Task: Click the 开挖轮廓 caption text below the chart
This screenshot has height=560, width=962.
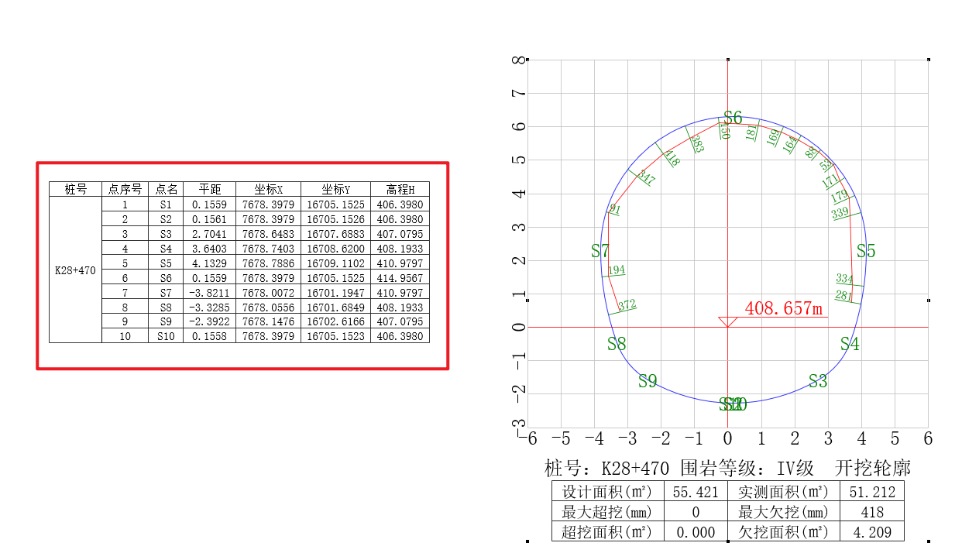Action: (x=873, y=468)
